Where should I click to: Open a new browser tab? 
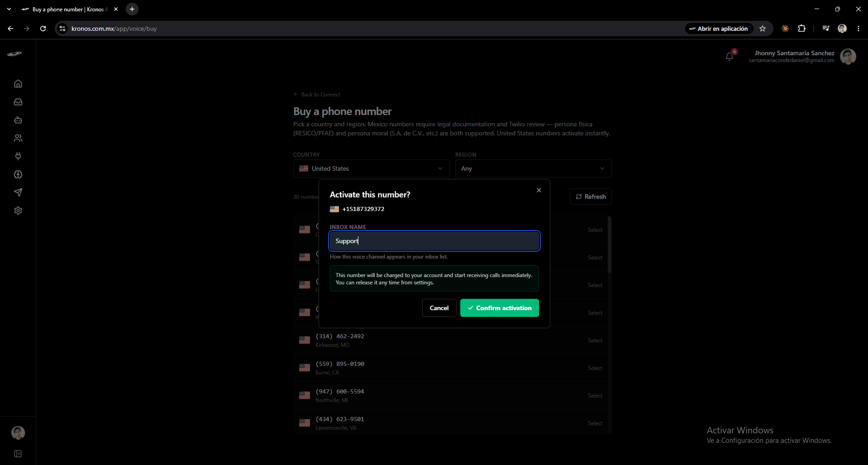click(132, 9)
